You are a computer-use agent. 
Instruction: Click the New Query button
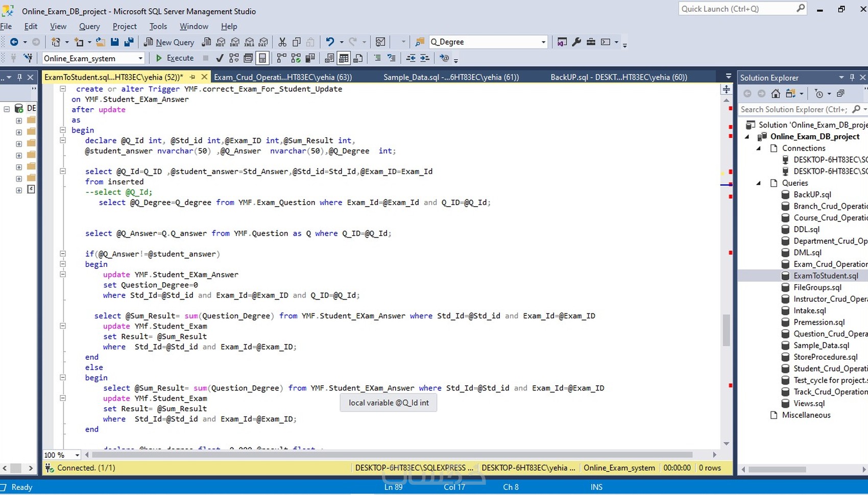pos(169,42)
